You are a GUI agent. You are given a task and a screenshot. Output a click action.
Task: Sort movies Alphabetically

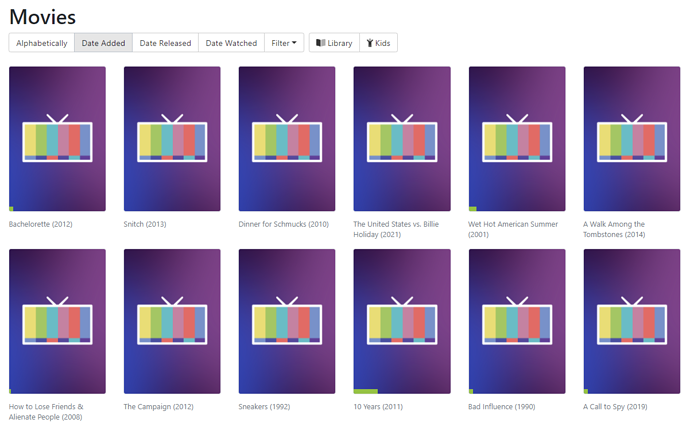[x=42, y=43]
